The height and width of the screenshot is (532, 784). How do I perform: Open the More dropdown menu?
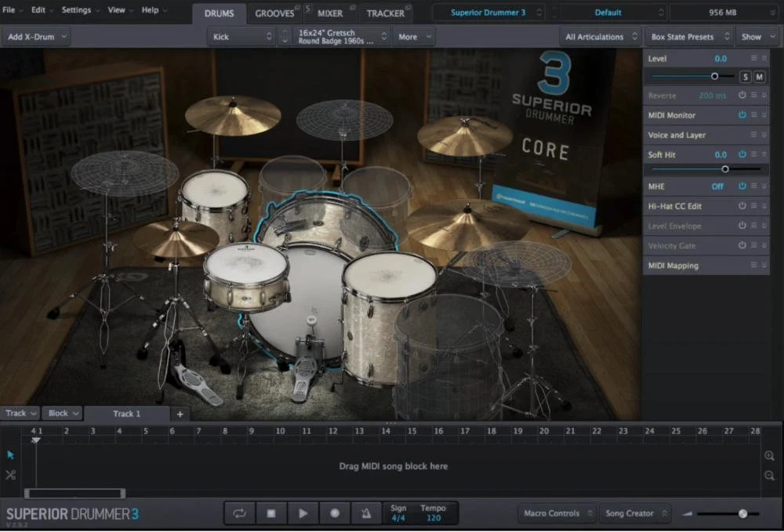[414, 37]
